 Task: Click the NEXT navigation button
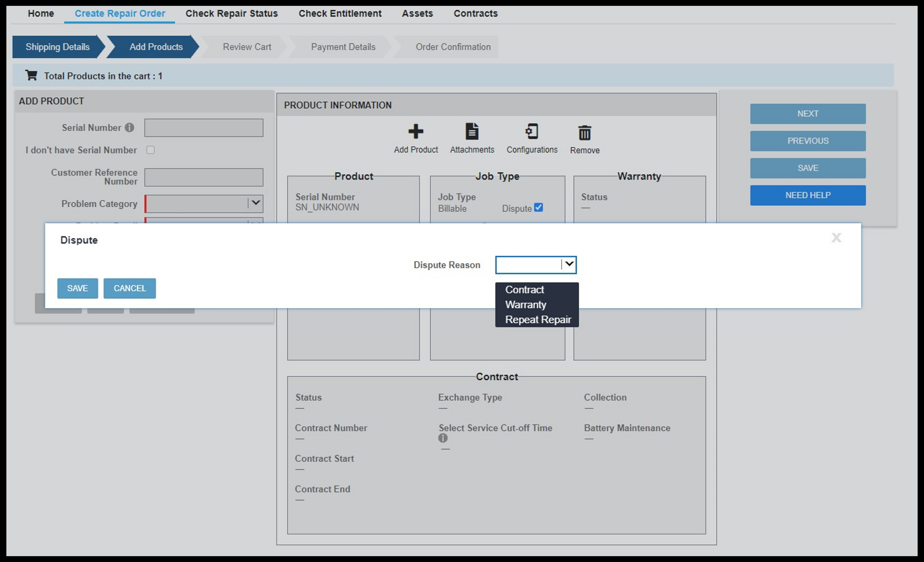pyautogui.click(x=808, y=113)
